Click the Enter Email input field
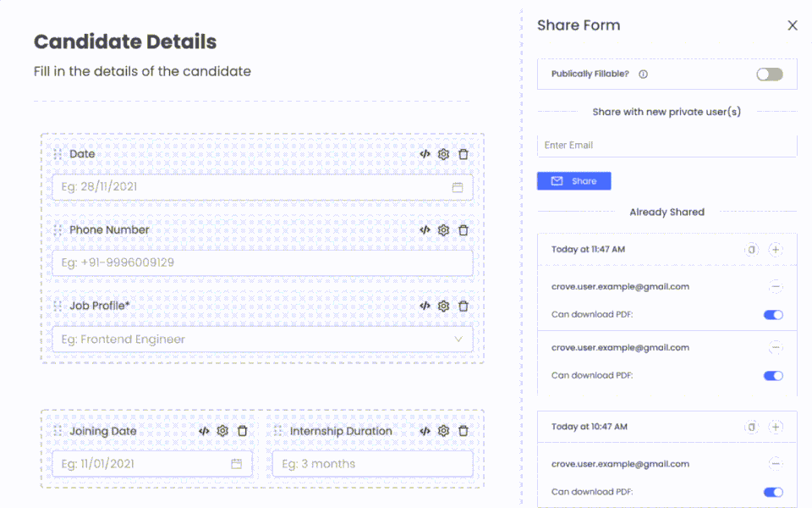Viewport: 812px width, 508px height. (x=667, y=146)
